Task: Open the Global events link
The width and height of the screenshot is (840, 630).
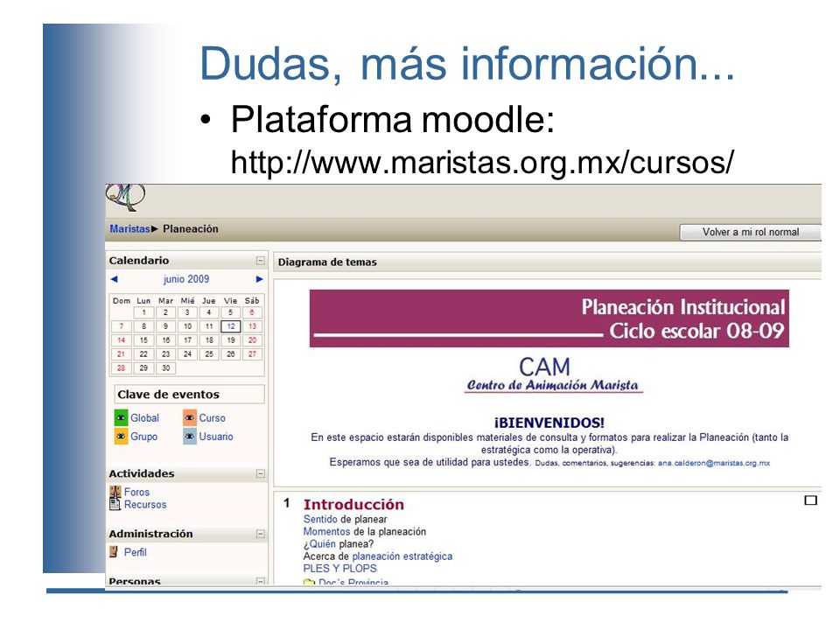Action: point(144,418)
